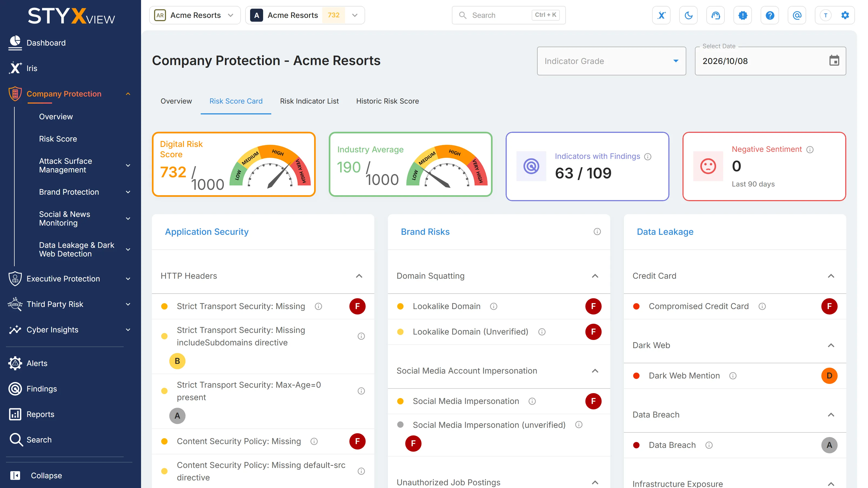Open the help question mark icon
The width and height of the screenshot is (868, 488).
(x=770, y=15)
